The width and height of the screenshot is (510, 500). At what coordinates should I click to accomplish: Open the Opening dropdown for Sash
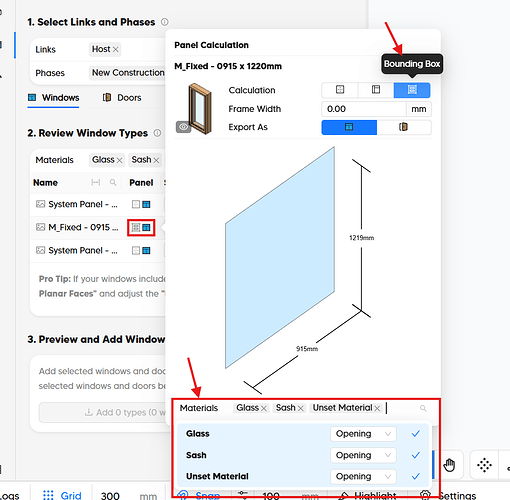tap(363, 455)
